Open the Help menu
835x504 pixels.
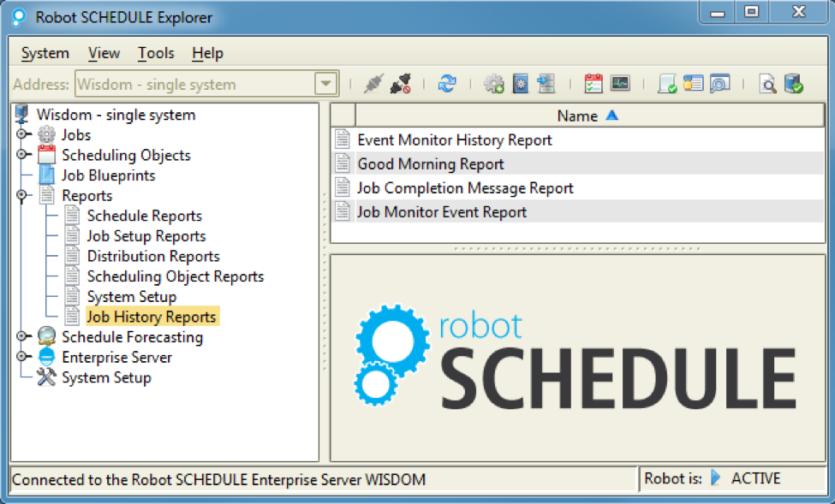[208, 53]
